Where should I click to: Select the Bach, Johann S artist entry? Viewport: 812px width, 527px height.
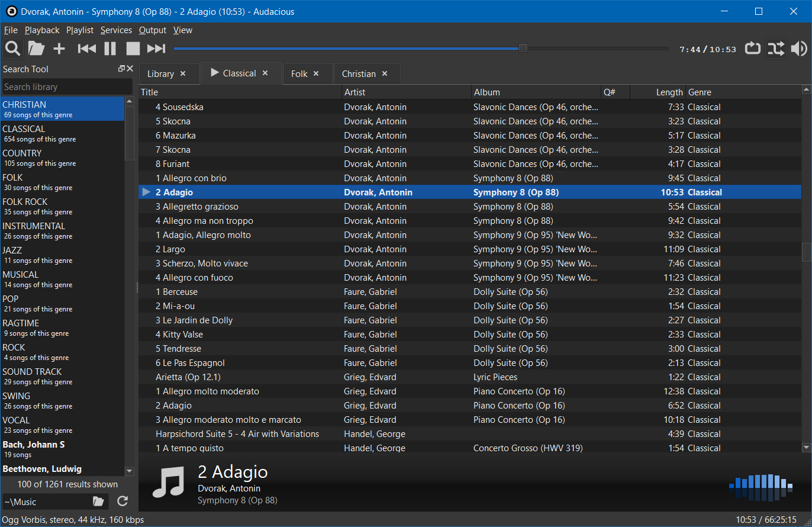pyautogui.click(x=63, y=449)
